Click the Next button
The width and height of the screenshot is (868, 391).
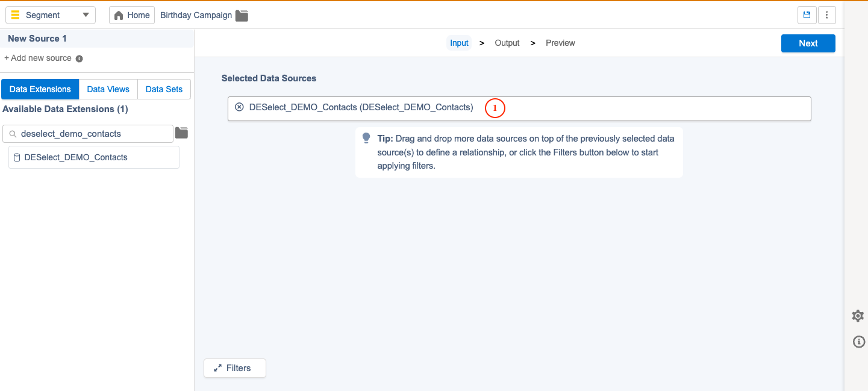coord(808,43)
